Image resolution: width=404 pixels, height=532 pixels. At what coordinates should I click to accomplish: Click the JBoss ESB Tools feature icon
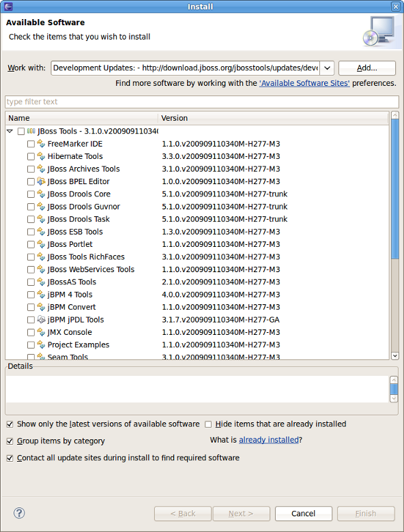[41, 231]
